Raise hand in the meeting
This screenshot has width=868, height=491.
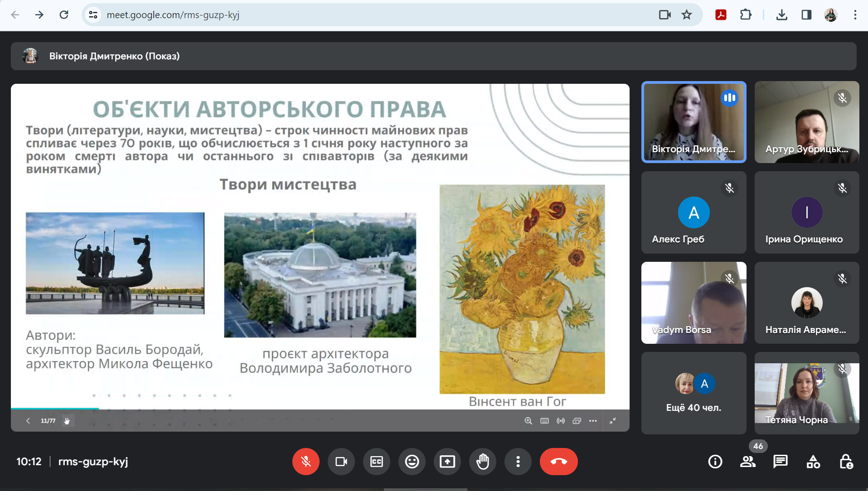(483, 462)
